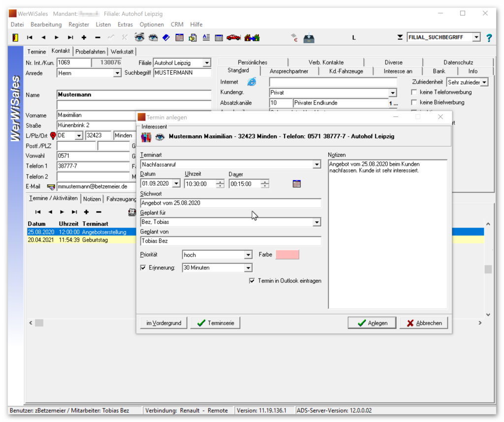The image size is (504, 422).
Task: Open the Bearbeitung menu
Action: tap(46, 25)
